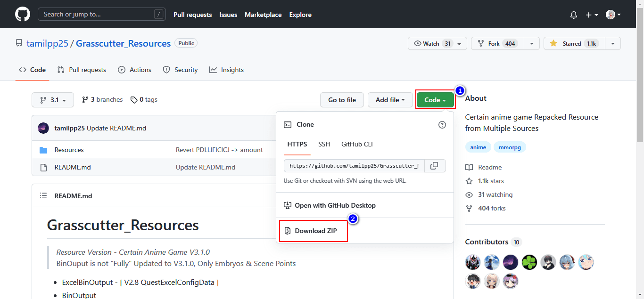Toggle the Starred button
Viewport: 644px width, 299px height.
coord(574,43)
